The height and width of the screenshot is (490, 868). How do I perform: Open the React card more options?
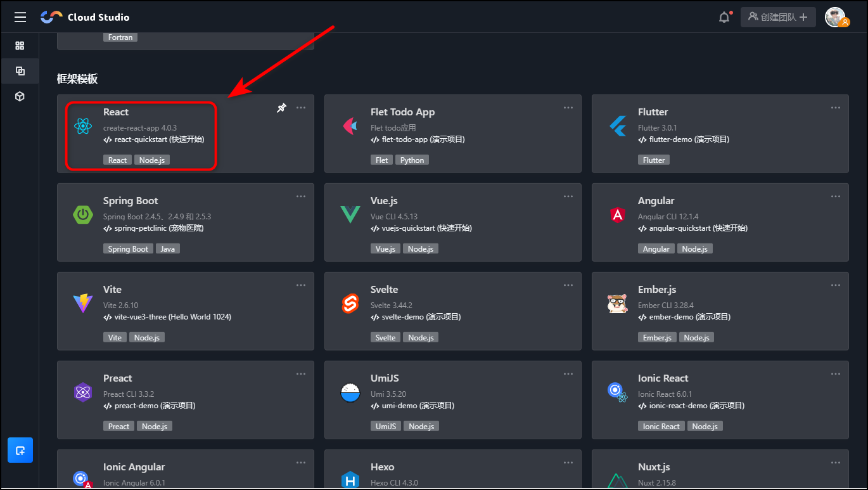(301, 108)
